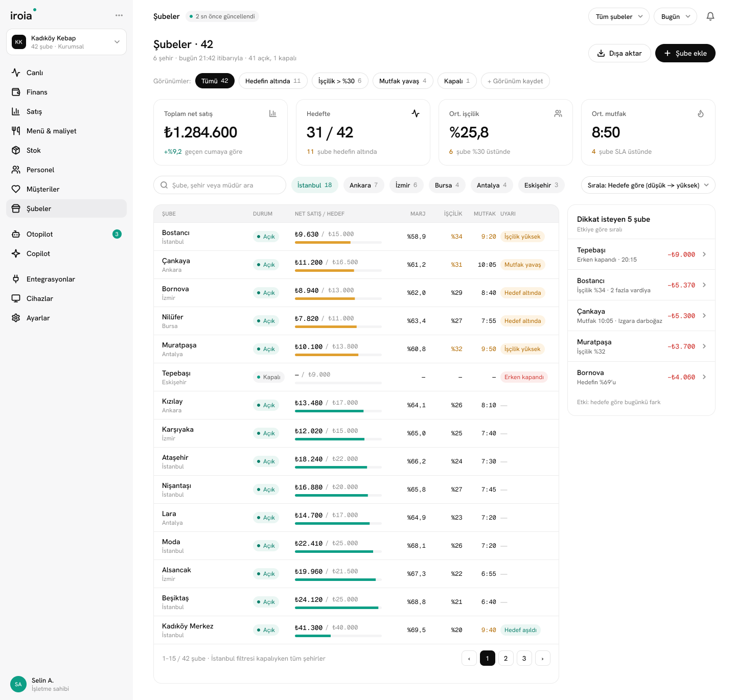Click chart icon on Toplam net satış card
736x700 pixels.
coord(273,113)
